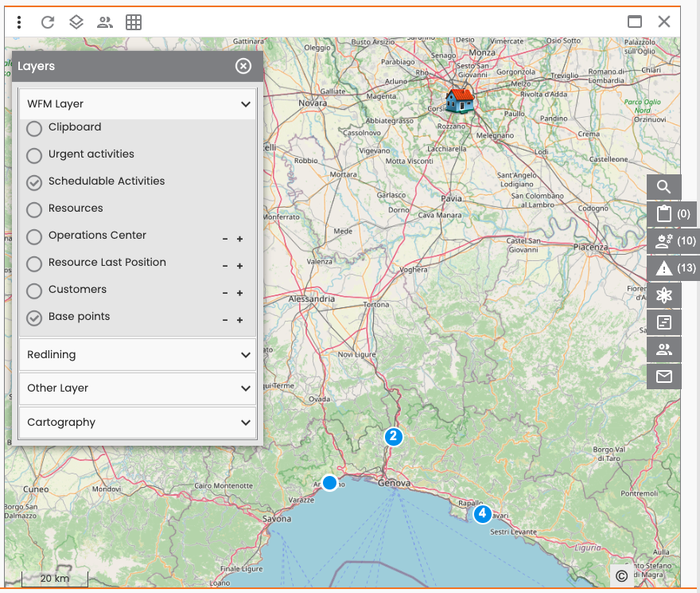
Task: Click minus for Operations Center layer
Action: tap(225, 239)
